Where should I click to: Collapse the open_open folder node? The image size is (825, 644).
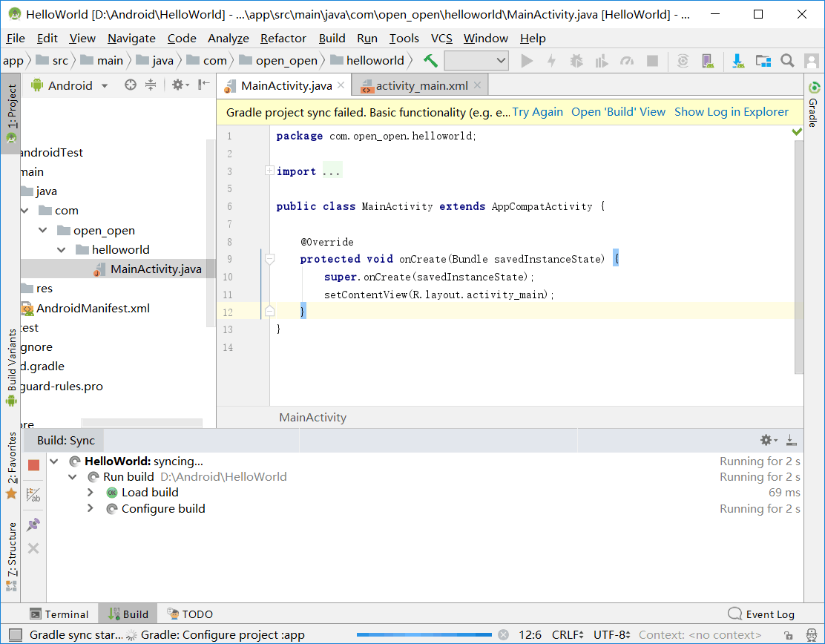click(x=43, y=230)
